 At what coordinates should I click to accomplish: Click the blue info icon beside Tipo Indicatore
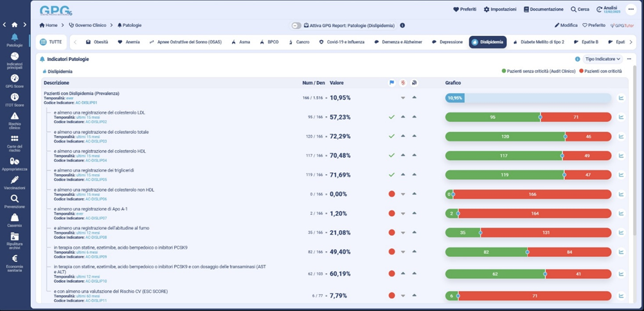577,59
